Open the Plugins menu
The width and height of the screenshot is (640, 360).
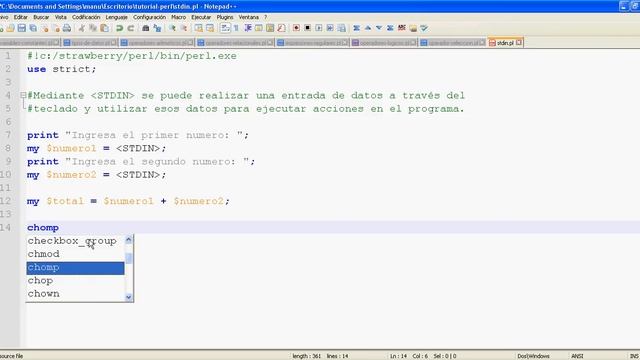[224, 17]
